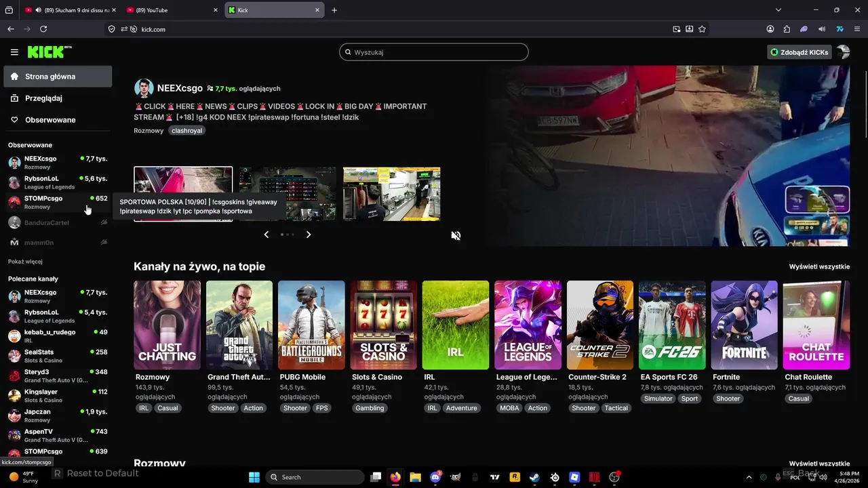Open the League of Legends category card
This screenshot has width=868, height=488.
[x=528, y=325]
